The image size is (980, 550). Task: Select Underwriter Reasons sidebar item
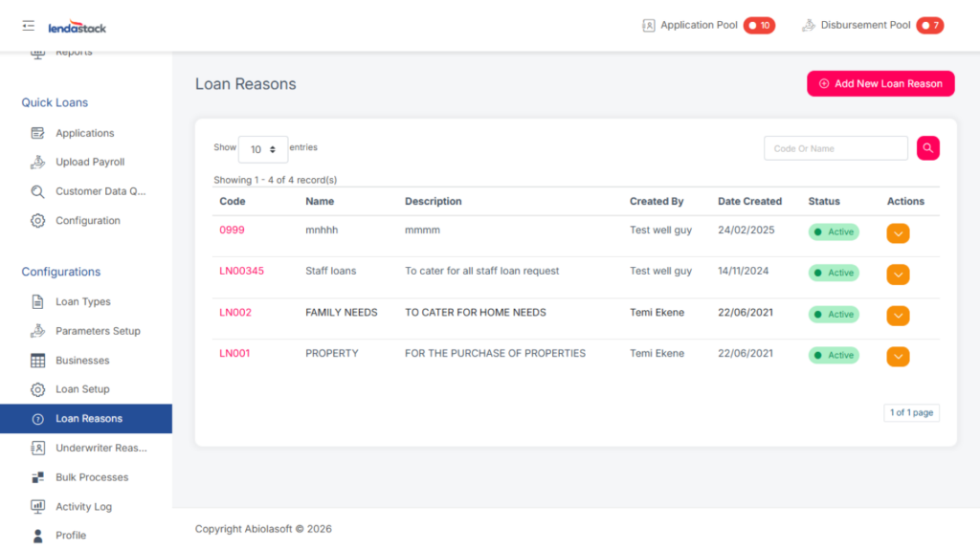pos(100,448)
